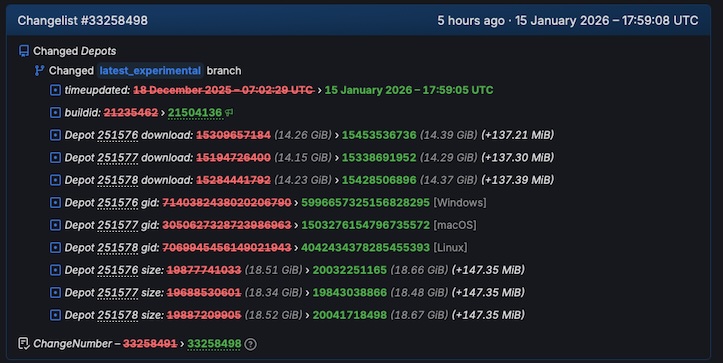Click the square icon beside Depot 251578 size

55,315
